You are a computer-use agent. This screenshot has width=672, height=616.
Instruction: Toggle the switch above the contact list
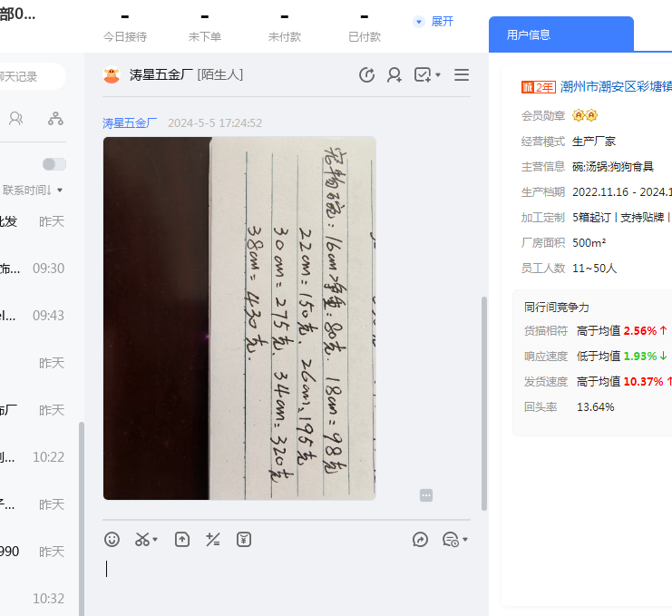54,164
